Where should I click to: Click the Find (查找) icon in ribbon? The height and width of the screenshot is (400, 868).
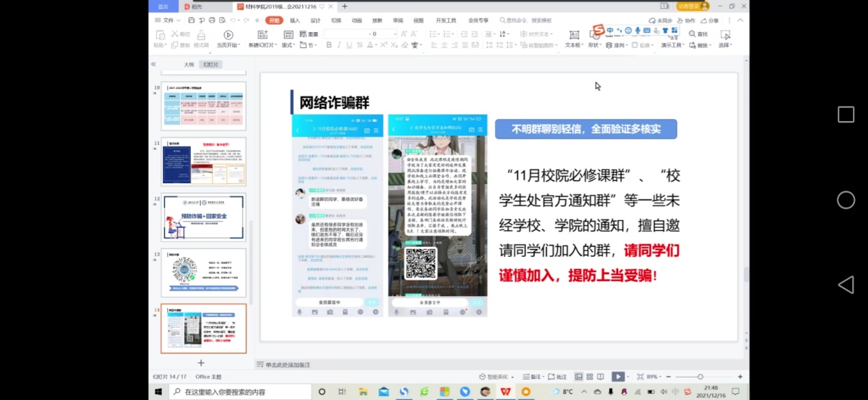(x=698, y=34)
